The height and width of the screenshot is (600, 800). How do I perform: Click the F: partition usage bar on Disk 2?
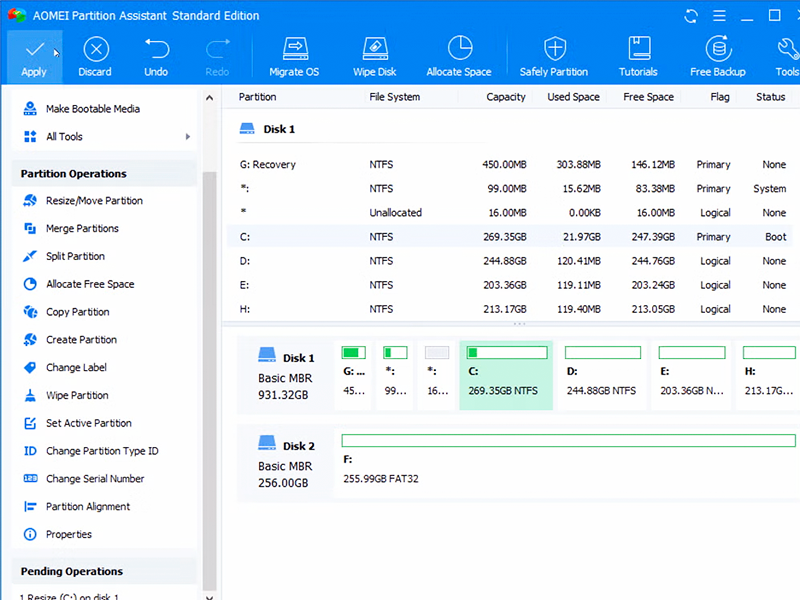568,441
